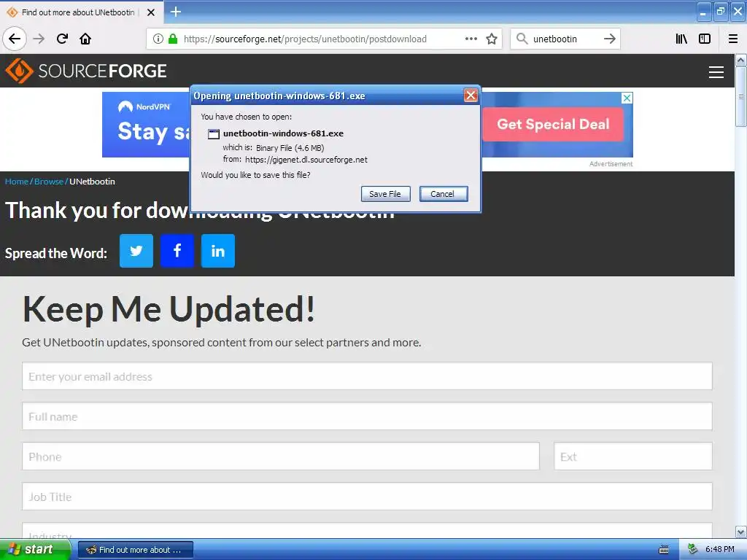
Task: Toggle the sidebars view icon
Action: pos(705,39)
